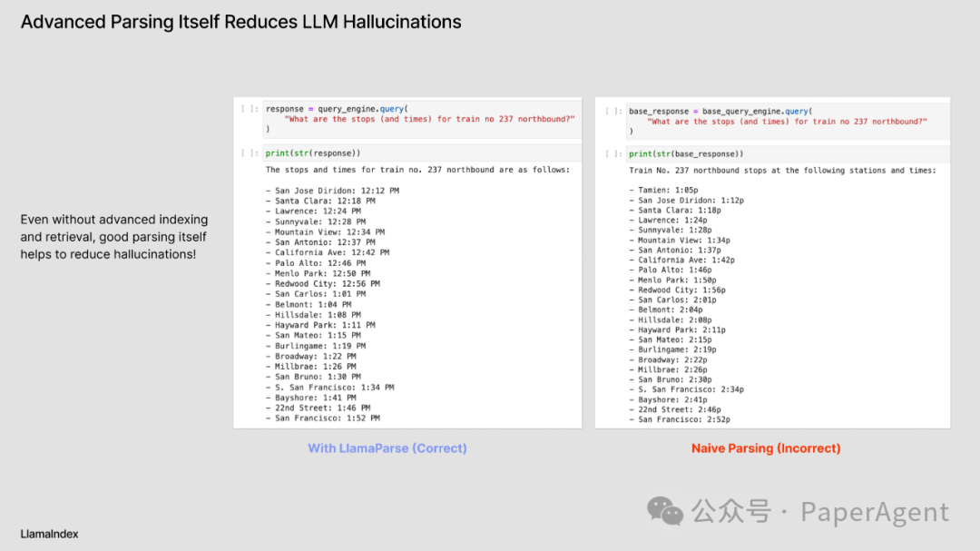Click the "Millbrae: 2:26p" stop entry
980x551 pixels.
[674, 369]
